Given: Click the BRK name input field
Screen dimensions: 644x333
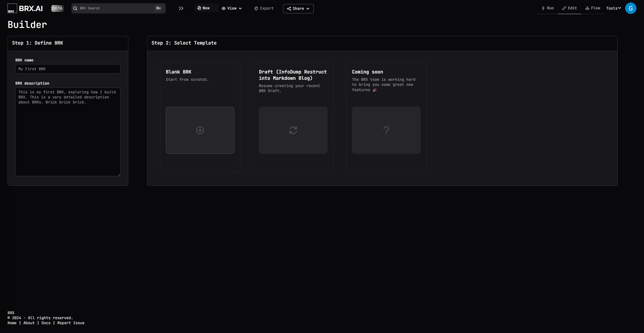Looking at the screenshot, I should 68,69.
